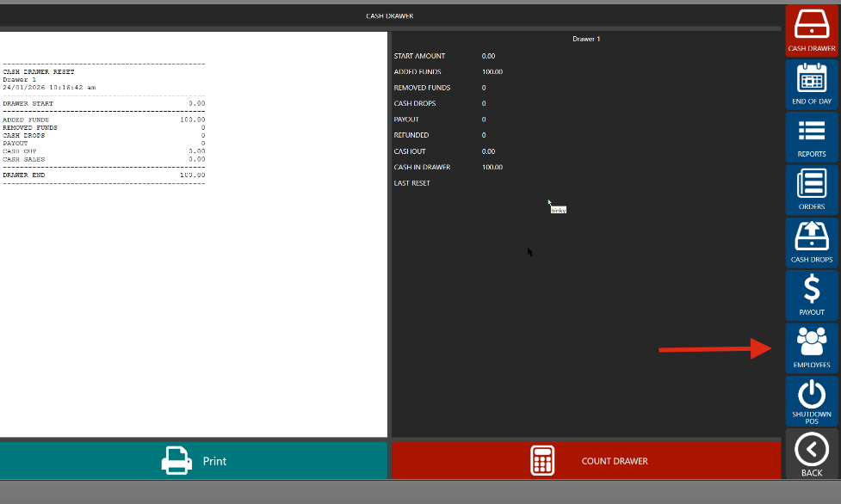Go to the Orders section
The height and width of the screenshot is (504, 841).
pos(812,184)
